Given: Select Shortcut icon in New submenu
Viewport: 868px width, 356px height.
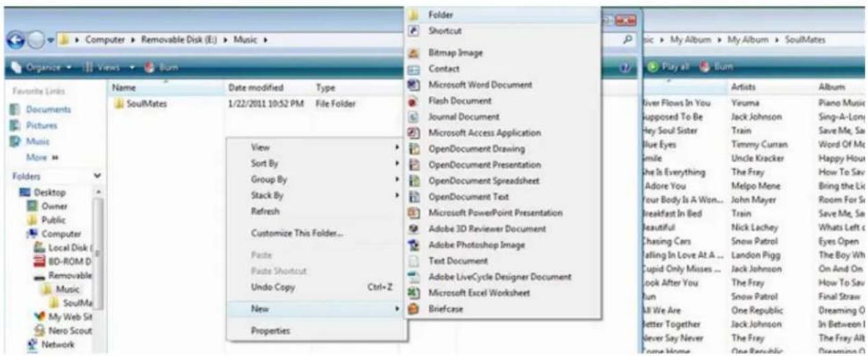Looking at the screenshot, I should (413, 31).
